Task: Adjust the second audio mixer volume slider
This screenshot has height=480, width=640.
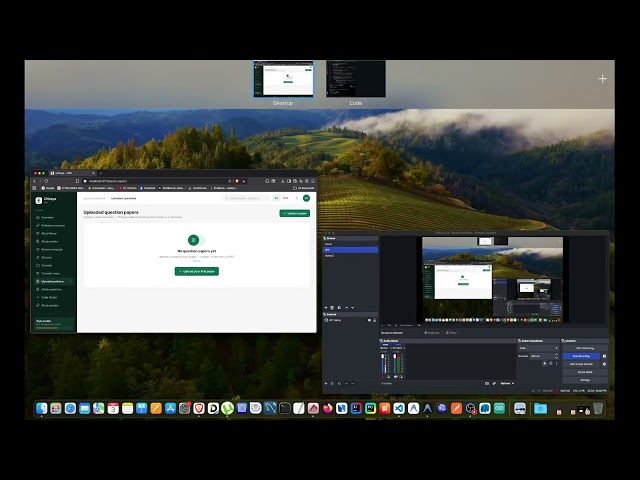Action: pos(395,363)
